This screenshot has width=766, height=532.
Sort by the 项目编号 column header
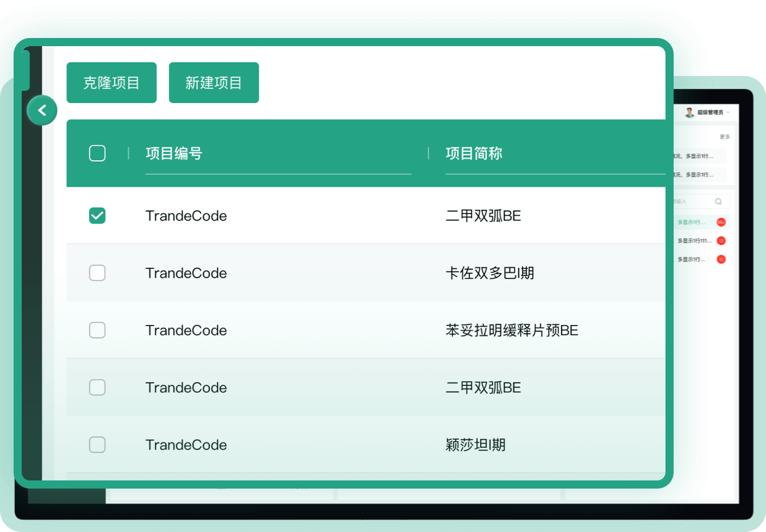pyautogui.click(x=174, y=153)
